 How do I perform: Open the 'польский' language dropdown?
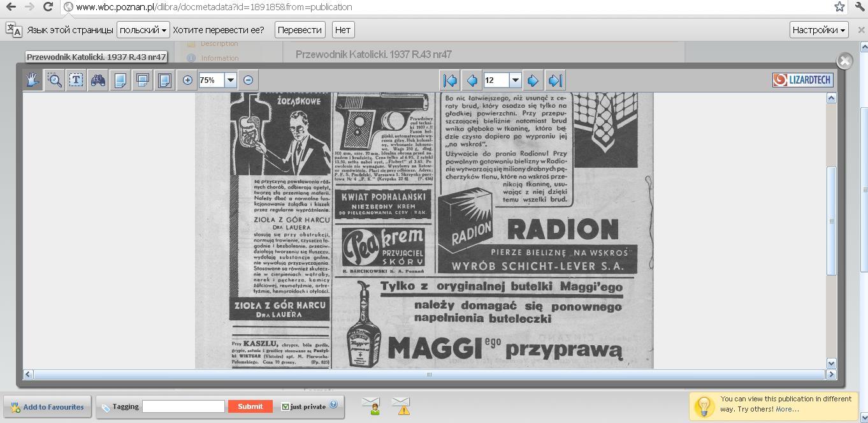(143, 30)
